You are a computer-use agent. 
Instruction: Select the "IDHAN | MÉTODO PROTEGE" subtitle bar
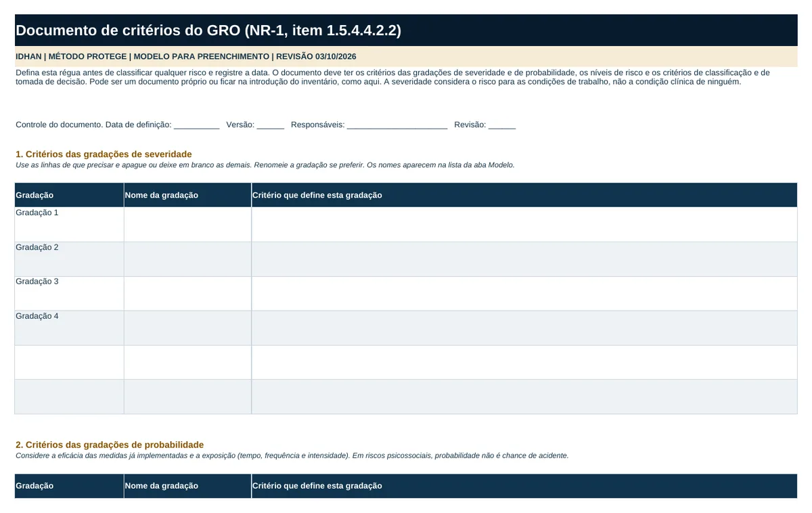click(x=406, y=56)
